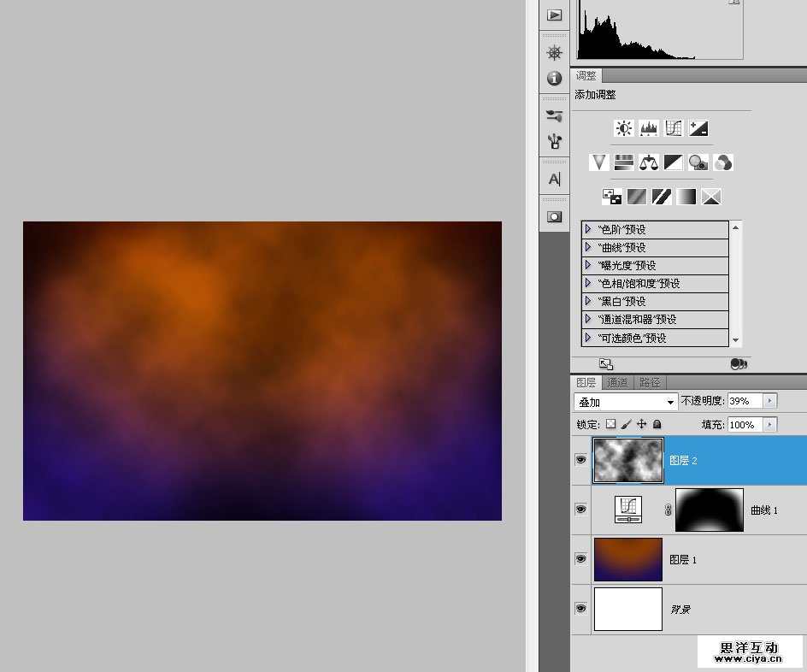Image resolution: width=807 pixels, height=672 pixels.
Task: Add a Photo Filter adjustment
Action: click(698, 162)
